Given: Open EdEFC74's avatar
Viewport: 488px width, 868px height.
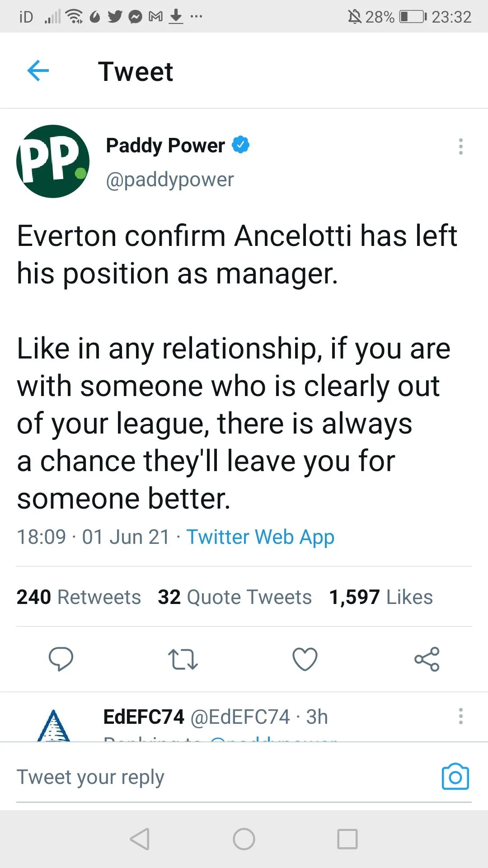Looking at the screenshot, I should click(53, 725).
